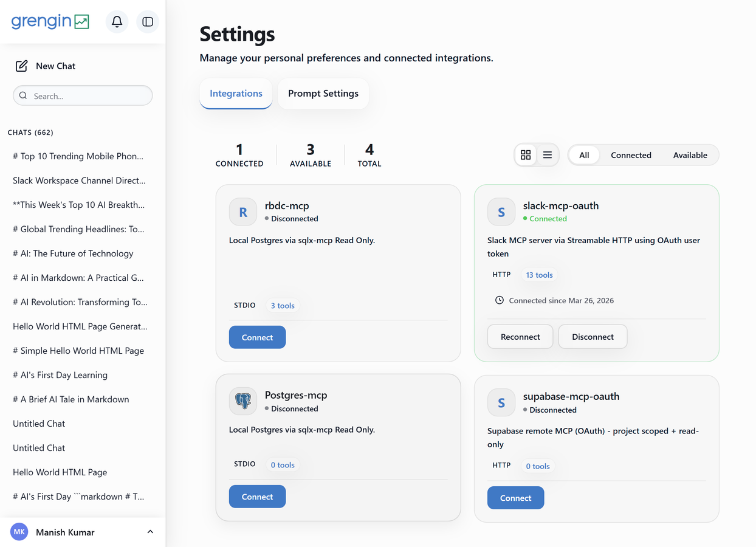Viewport: 756px width, 547px height.
Task: Click the Postgres elephant icon
Action: tap(243, 401)
